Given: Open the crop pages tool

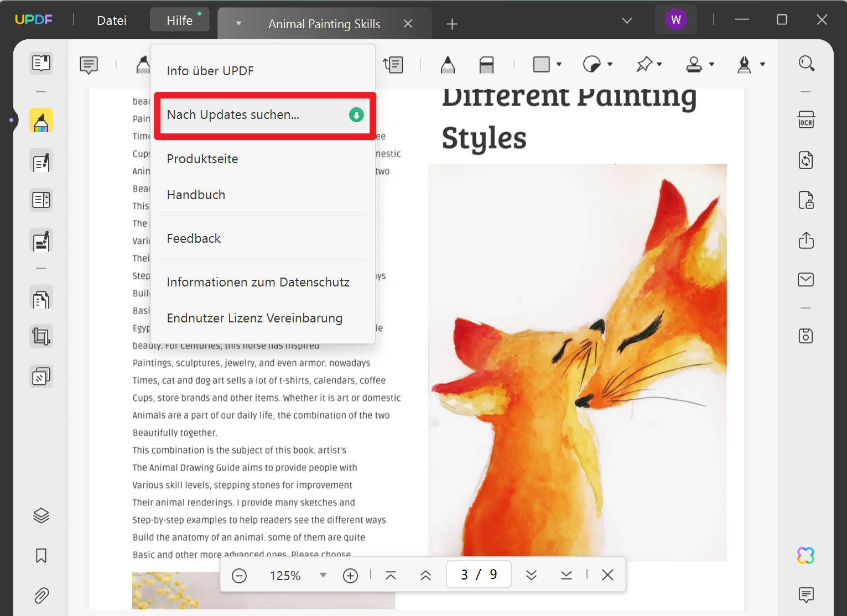Looking at the screenshot, I should click(x=41, y=336).
